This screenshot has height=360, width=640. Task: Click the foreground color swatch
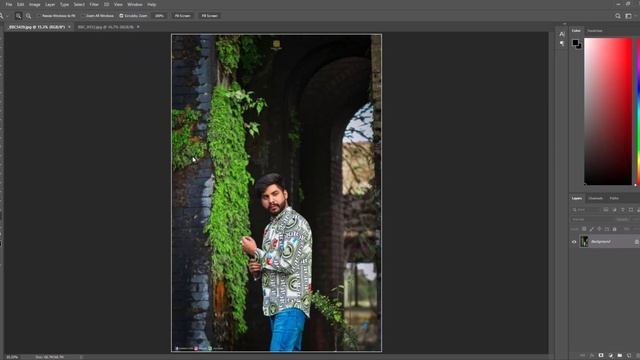[575, 42]
